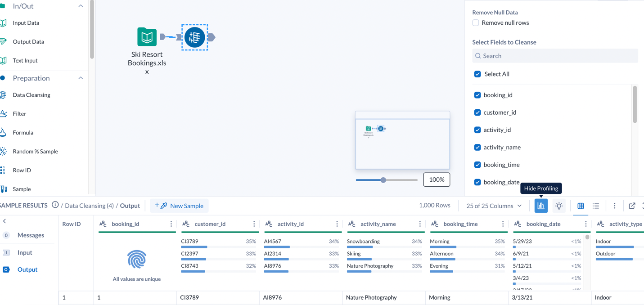
Task: Open the 25 of 25 Columns dropdown
Action: (493, 206)
